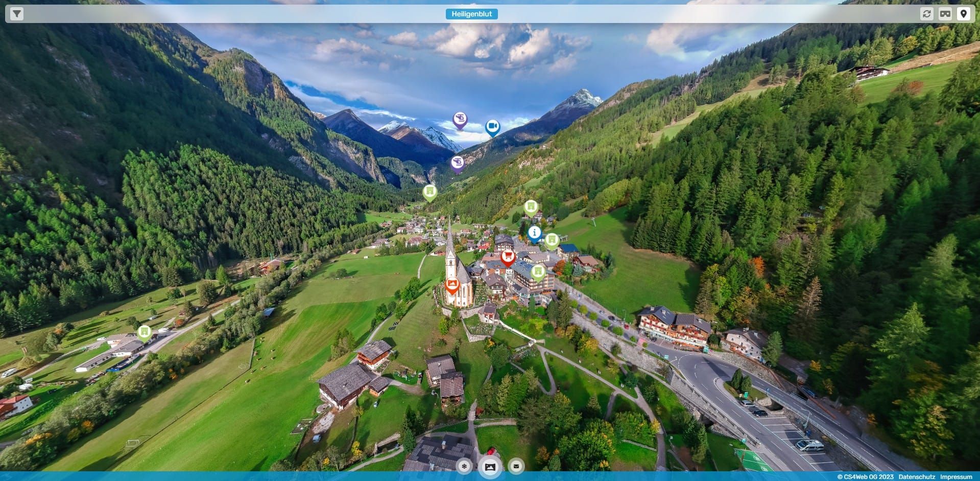
Task: Enable VR goggles mode
Action: click(x=945, y=14)
